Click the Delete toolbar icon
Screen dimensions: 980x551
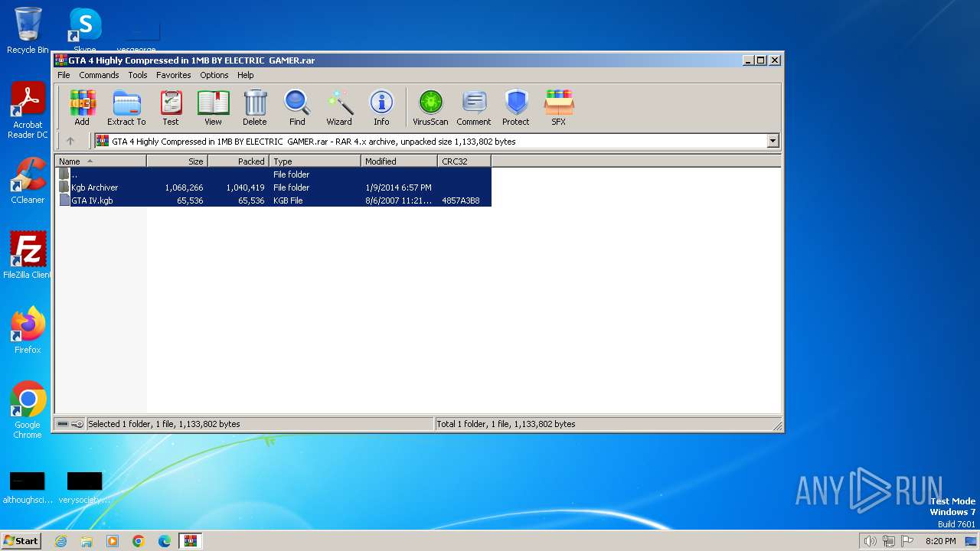[x=255, y=107]
